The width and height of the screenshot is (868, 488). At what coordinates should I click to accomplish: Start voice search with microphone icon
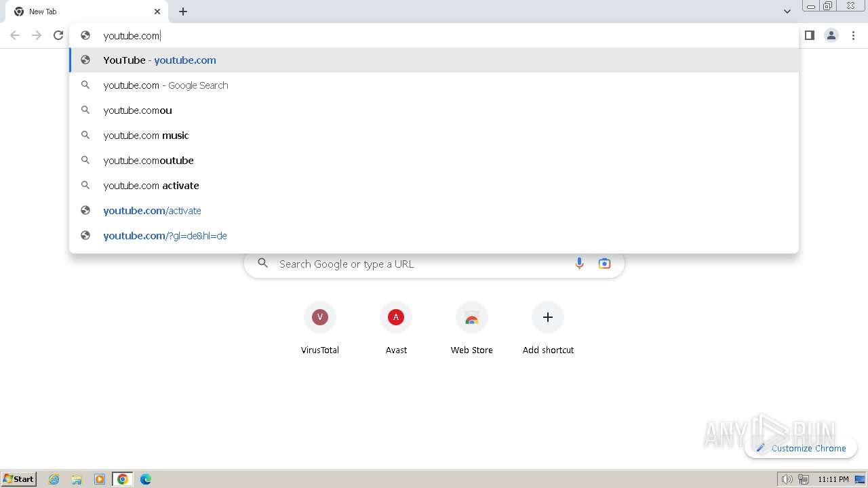(579, 264)
